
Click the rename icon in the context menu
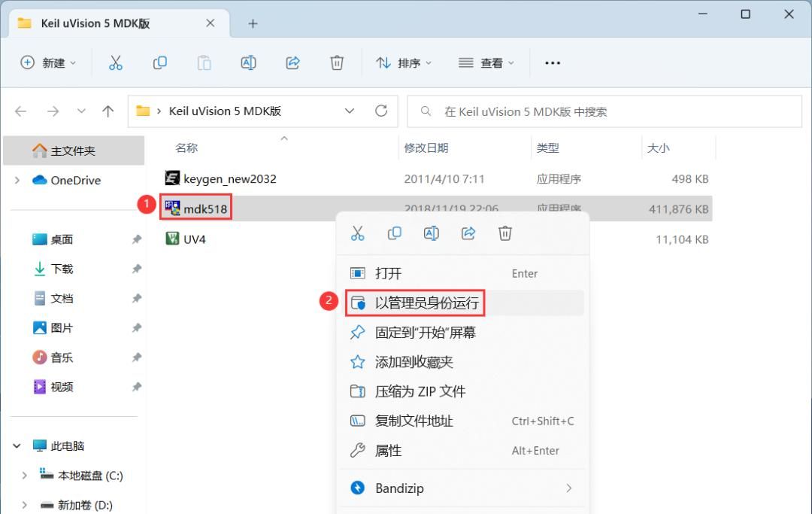pos(431,233)
